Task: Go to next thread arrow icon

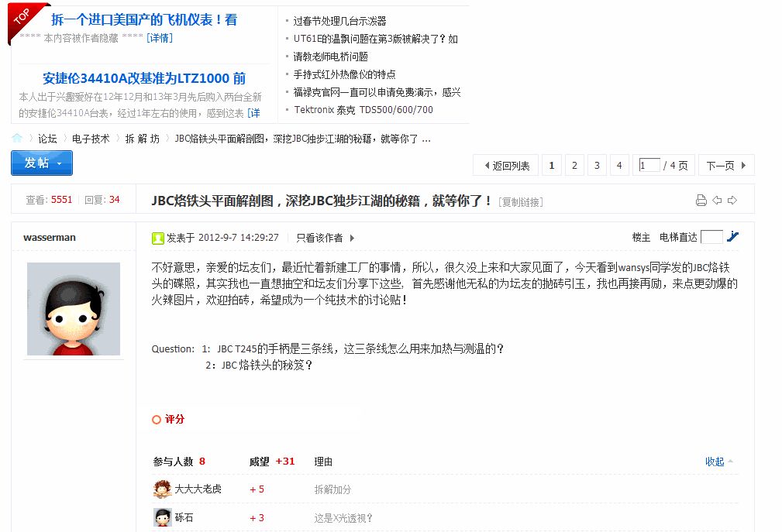Action: tap(732, 201)
